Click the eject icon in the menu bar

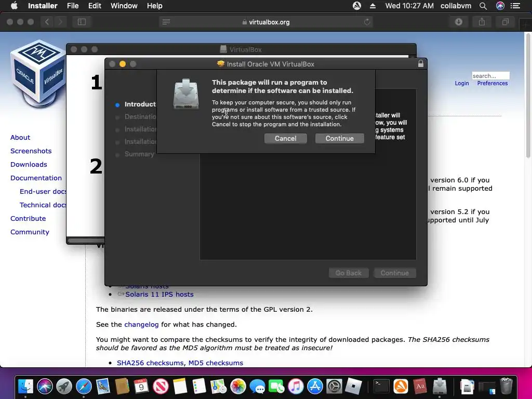coord(373,6)
